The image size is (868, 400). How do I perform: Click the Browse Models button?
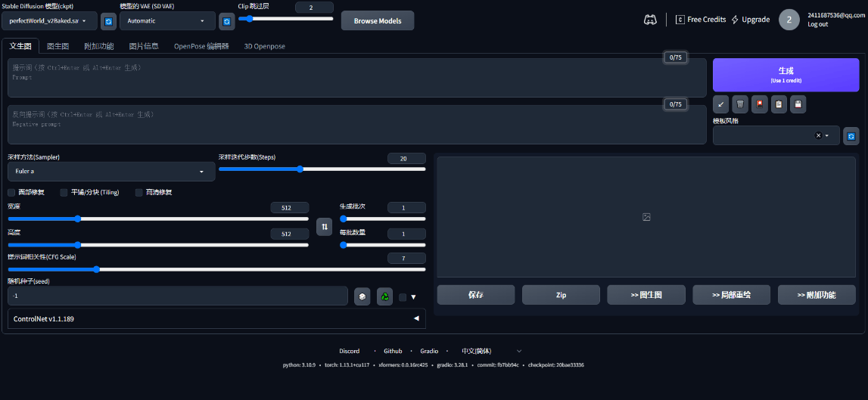tap(377, 20)
